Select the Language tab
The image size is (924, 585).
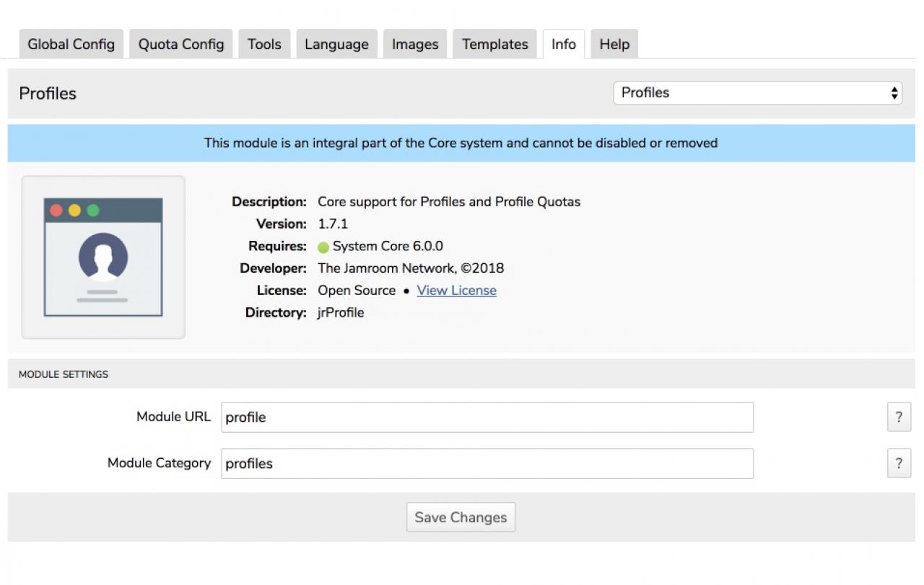(x=336, y=44)
